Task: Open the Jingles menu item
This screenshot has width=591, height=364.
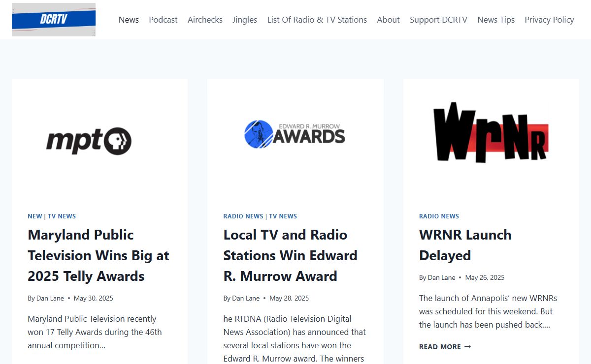Action: click(x=245, y=20)
